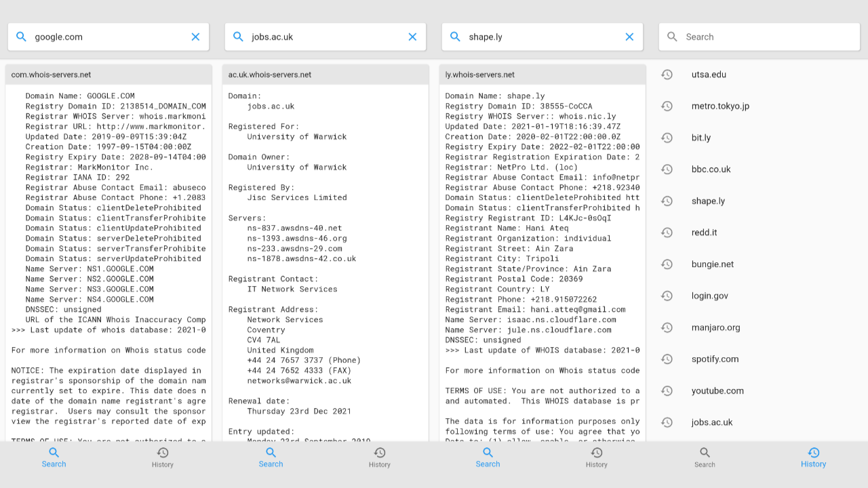This screenshot has height=488, width=868.
Task: Clear the shape.ly search field
Action: point(629,37)
